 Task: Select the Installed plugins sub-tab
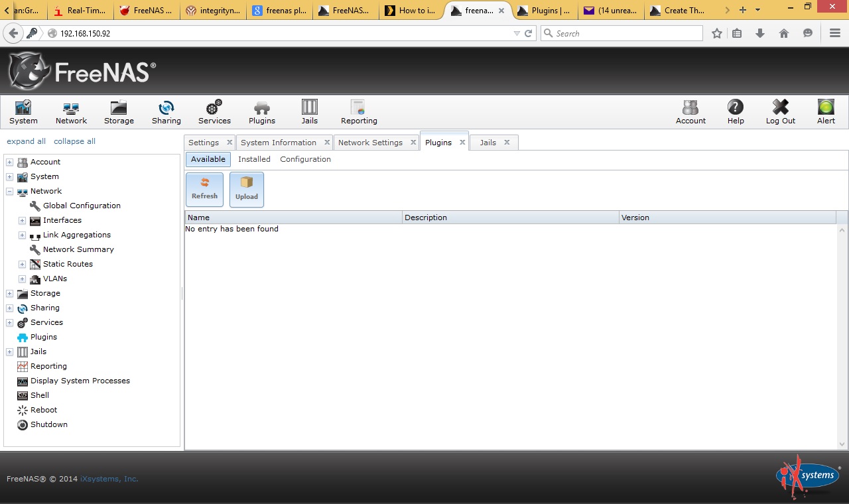(254, 159)
